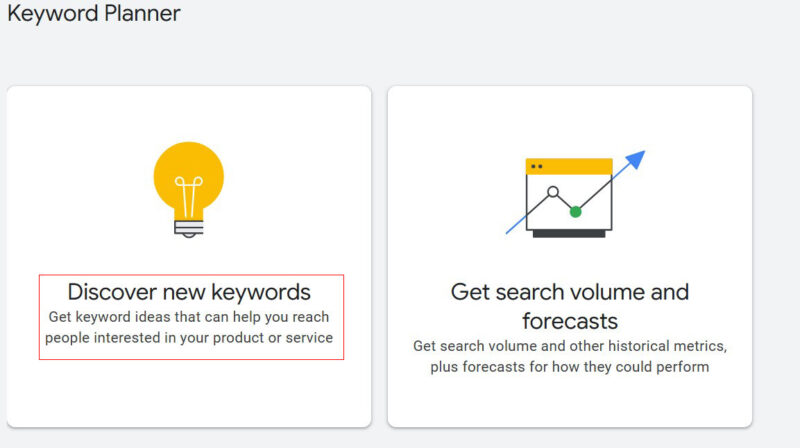Click 'people interested in your product or service'
The height and width of the screenshot is (448, 800).
pyautogui.click(x=191, y=338)
